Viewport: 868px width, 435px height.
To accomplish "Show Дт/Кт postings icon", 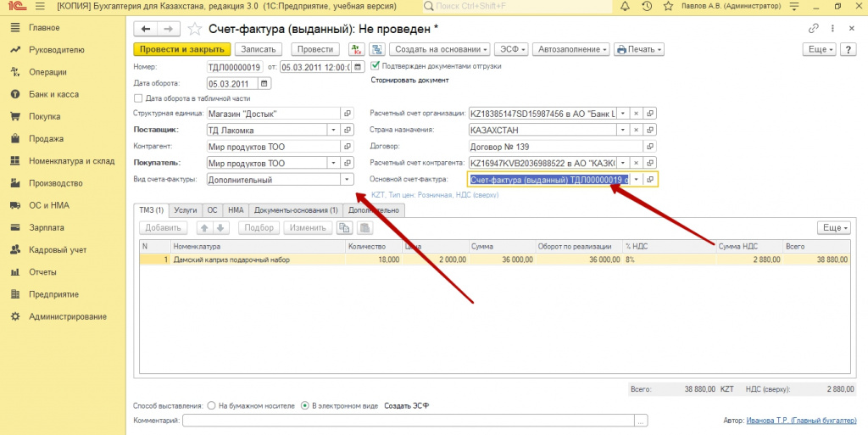I will [357, 49].
